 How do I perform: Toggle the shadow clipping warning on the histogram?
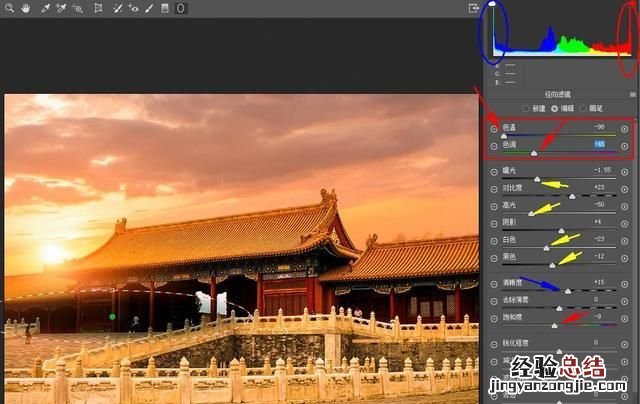click(492, 3)
